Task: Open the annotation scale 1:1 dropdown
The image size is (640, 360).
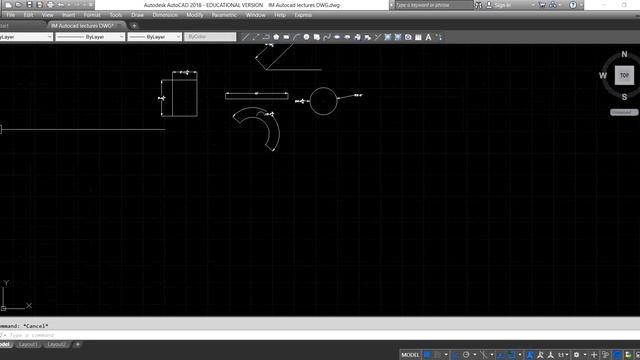Action: tap(563, 355)
